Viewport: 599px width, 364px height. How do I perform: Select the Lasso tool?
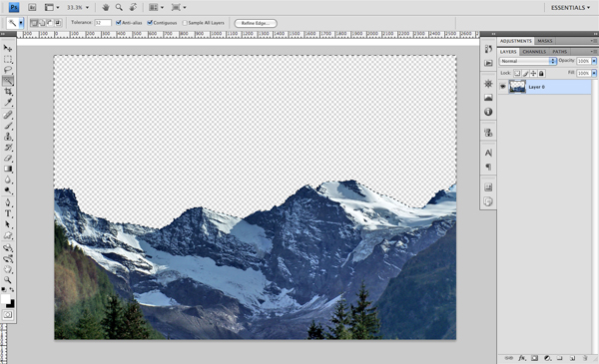8,70
